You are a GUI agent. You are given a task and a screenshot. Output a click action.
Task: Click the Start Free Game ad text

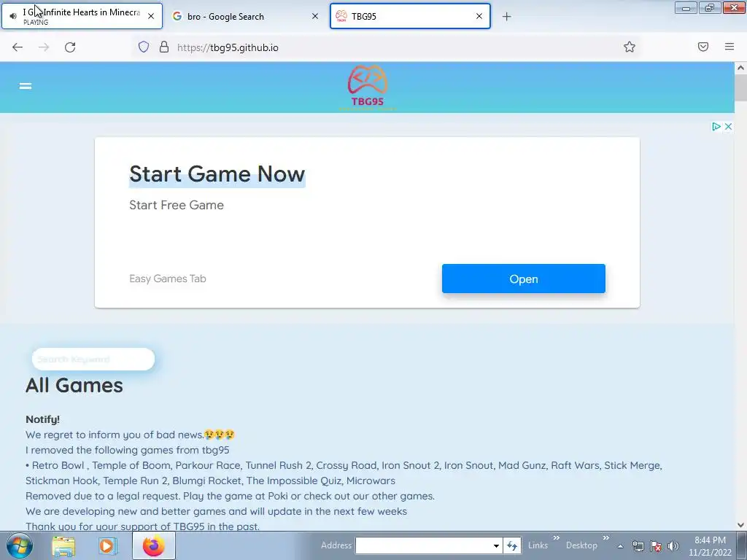coord(177,205)
